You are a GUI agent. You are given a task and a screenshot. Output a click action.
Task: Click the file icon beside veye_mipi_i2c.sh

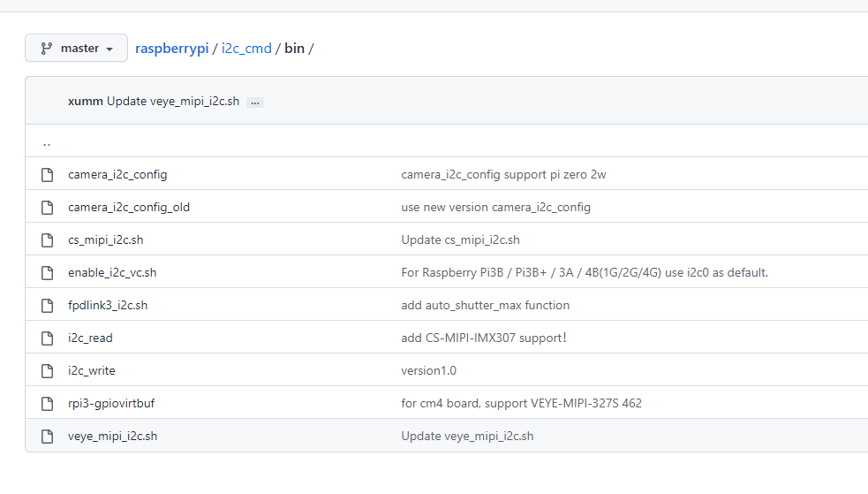coord(48,437)
